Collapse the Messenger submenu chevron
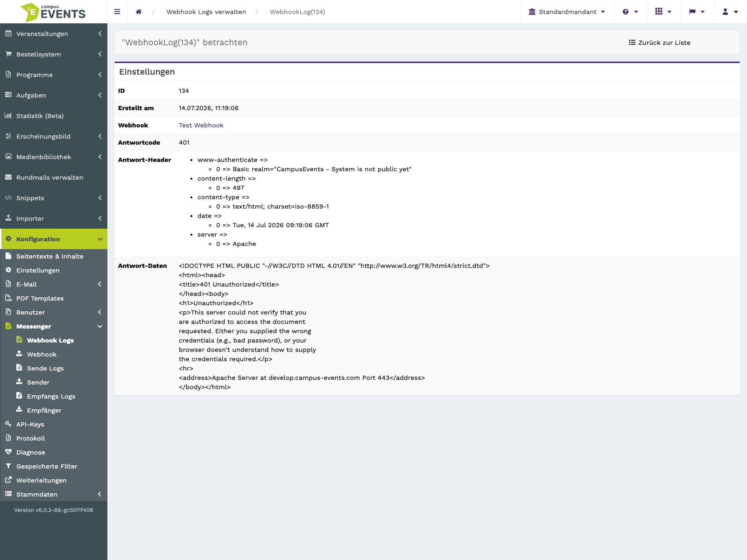 [x=100, y=326]
